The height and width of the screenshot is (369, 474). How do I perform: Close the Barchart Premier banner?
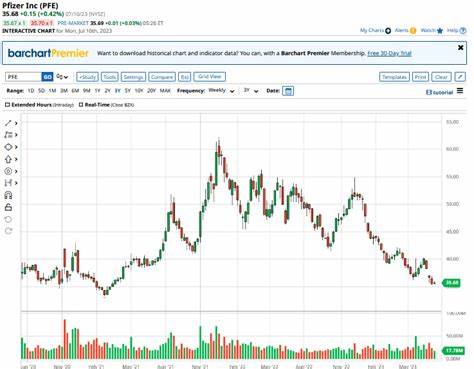click(x=460, y=48)
